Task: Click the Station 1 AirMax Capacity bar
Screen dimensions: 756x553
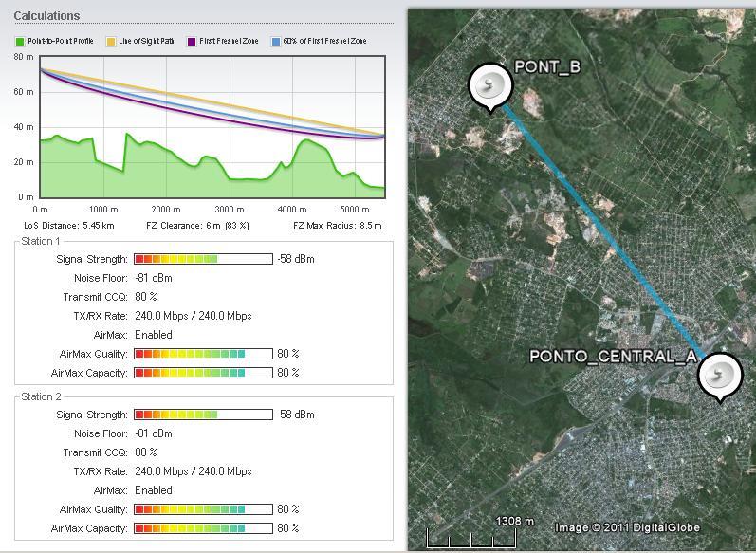Action: click(x=203, y=373)
